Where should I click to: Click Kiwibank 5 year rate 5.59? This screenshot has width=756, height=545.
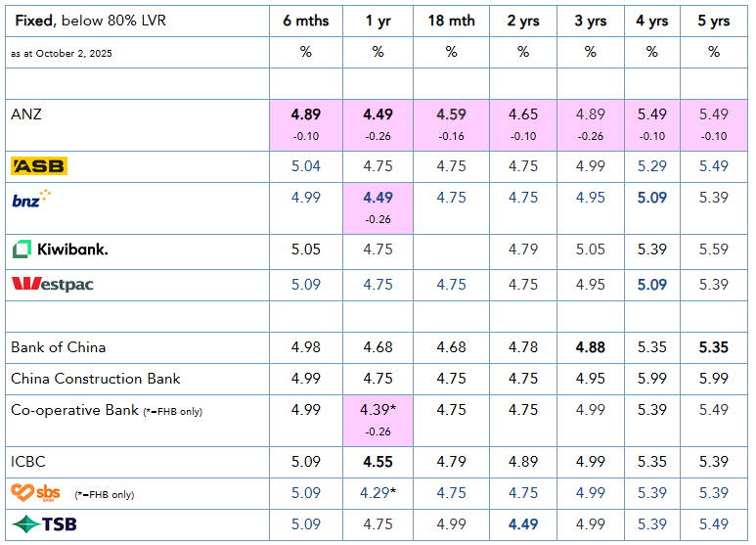click(714, 250)
